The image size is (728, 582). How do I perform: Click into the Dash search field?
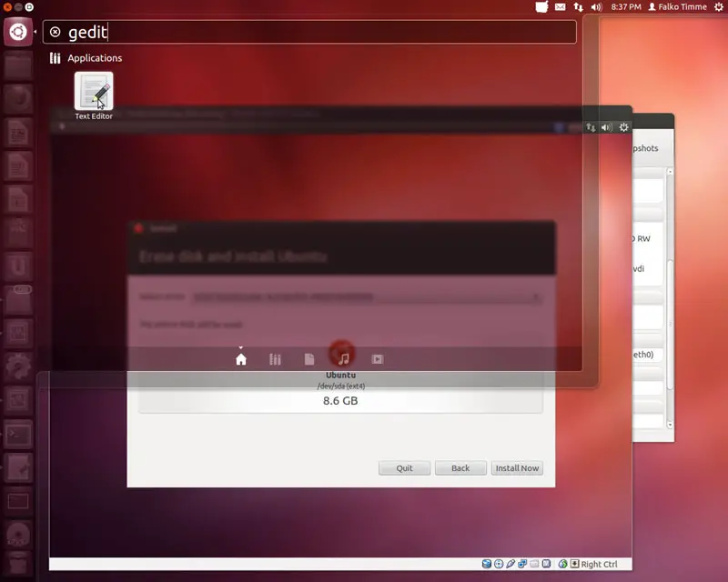pos(309,32)
